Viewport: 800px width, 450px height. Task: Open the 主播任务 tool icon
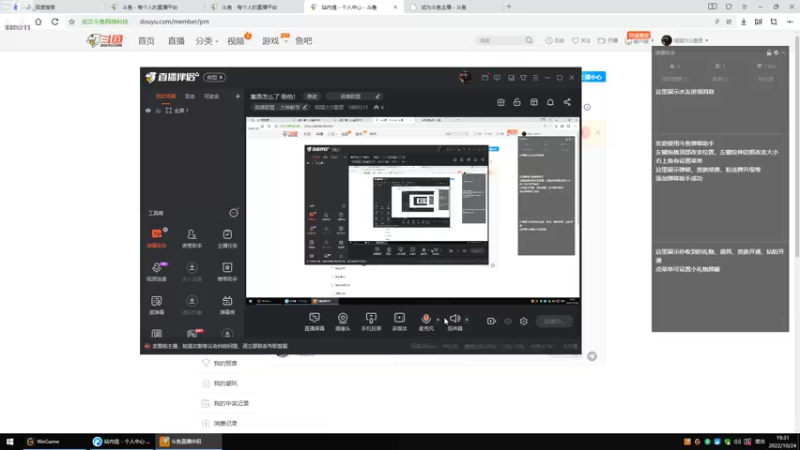(x=227, y=238)
